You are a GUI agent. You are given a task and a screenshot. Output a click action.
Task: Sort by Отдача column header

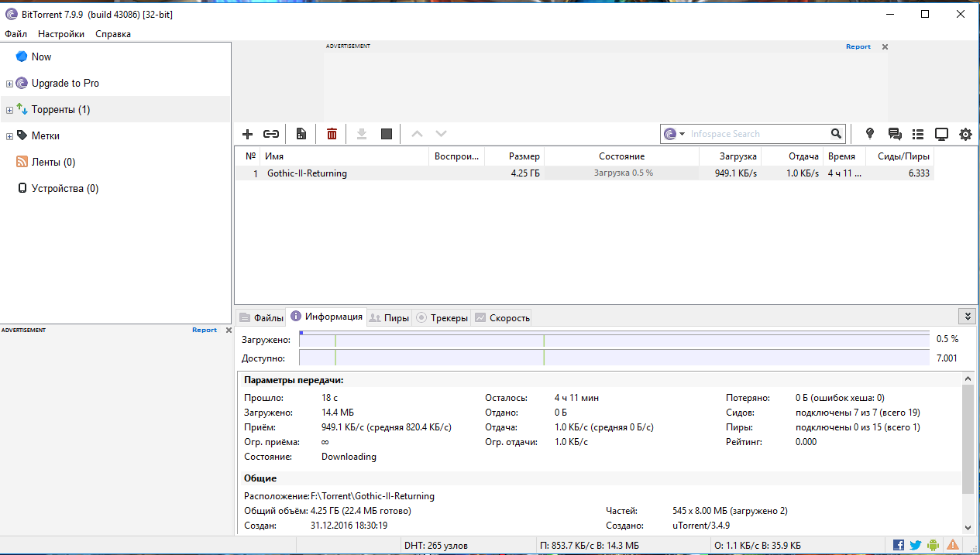point(792,156)
